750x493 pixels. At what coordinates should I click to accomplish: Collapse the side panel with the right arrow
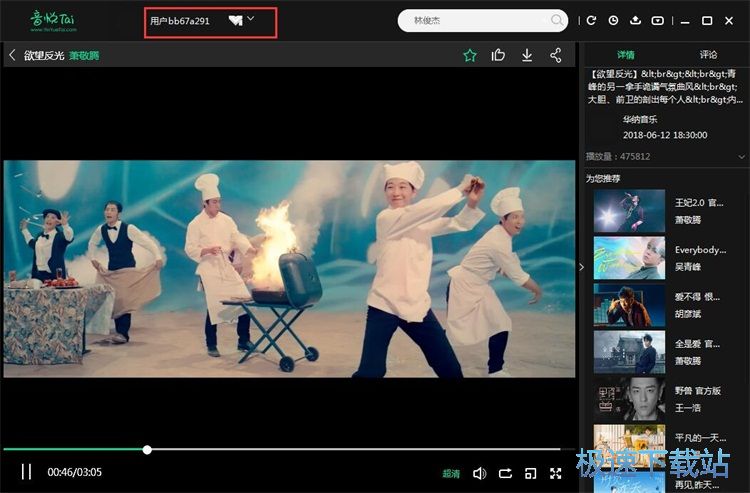coord(581,267)
